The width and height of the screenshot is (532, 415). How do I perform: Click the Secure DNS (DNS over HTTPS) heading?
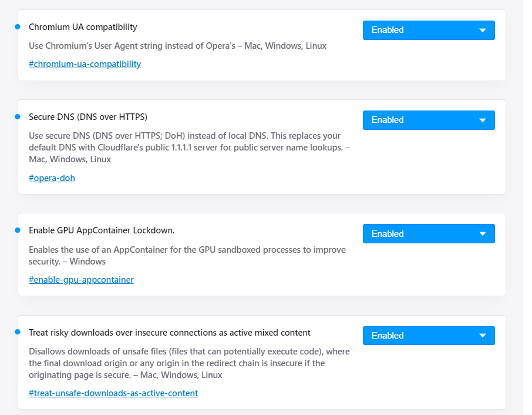tap(88, 117)
